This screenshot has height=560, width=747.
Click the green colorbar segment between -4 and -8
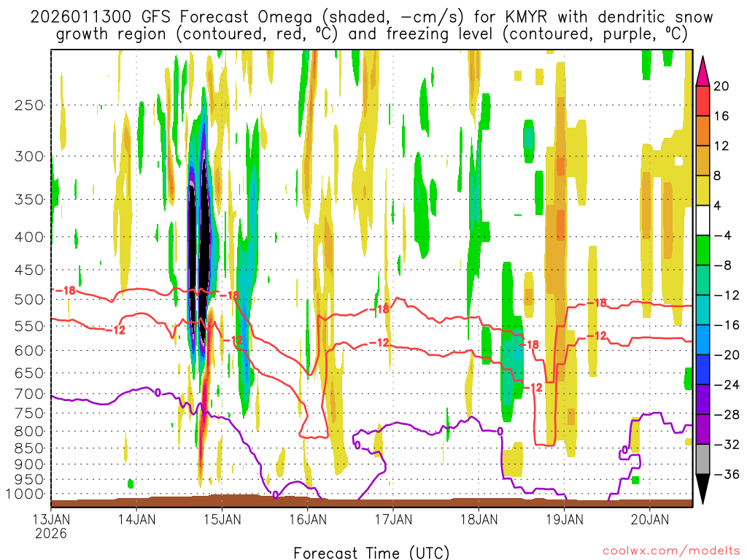(x=703, y=250)
